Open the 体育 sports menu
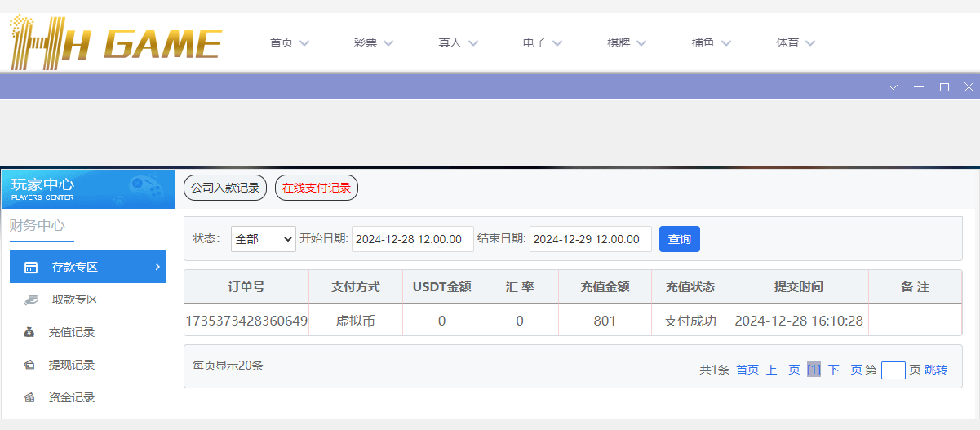 [x=796, y=43]
